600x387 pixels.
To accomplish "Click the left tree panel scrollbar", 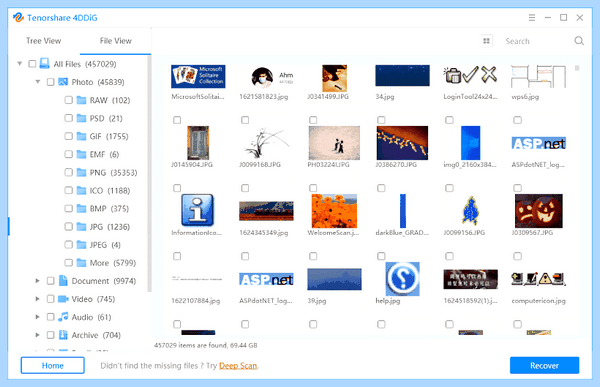I will click(x=149, y=174).
